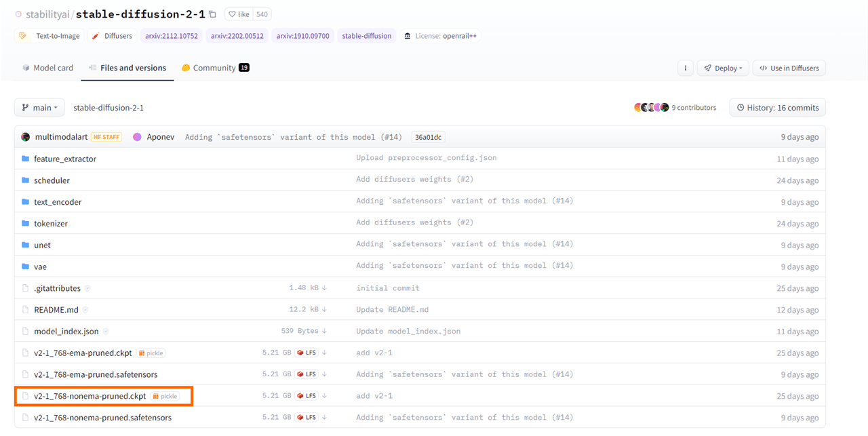Viewport: 868px width, 436px height.
Task: Open the Aponev username link
Action: [x=161, y=137]
